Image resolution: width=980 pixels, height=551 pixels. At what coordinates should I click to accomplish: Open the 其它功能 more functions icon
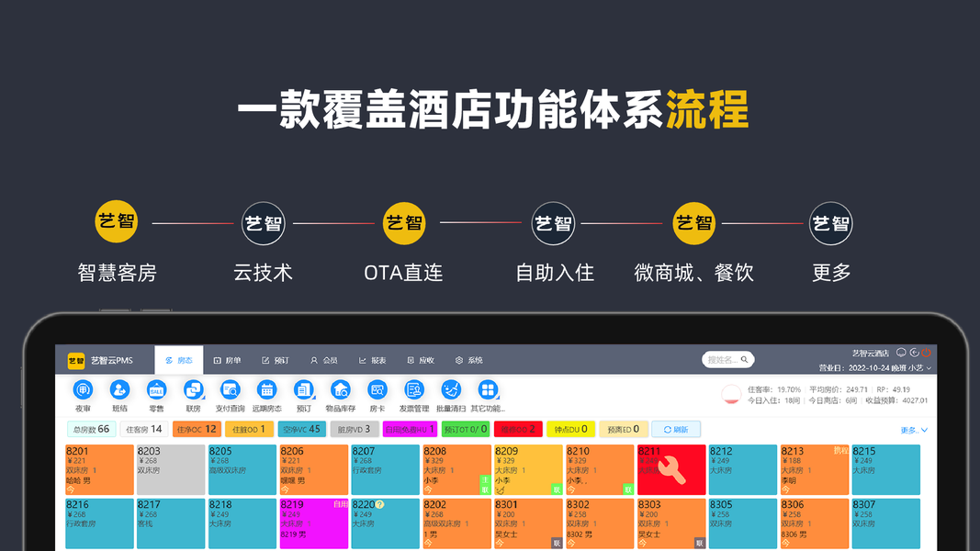point(488,389)
